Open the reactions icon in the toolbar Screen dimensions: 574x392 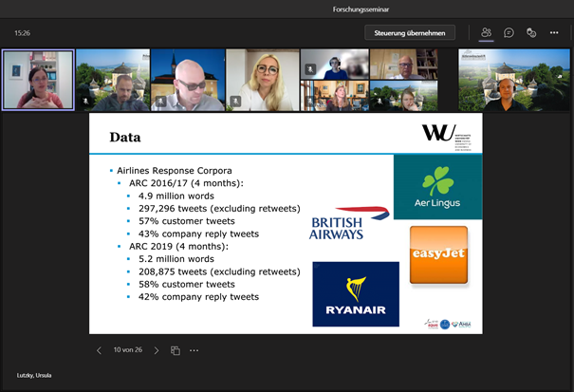coord(531,32)
